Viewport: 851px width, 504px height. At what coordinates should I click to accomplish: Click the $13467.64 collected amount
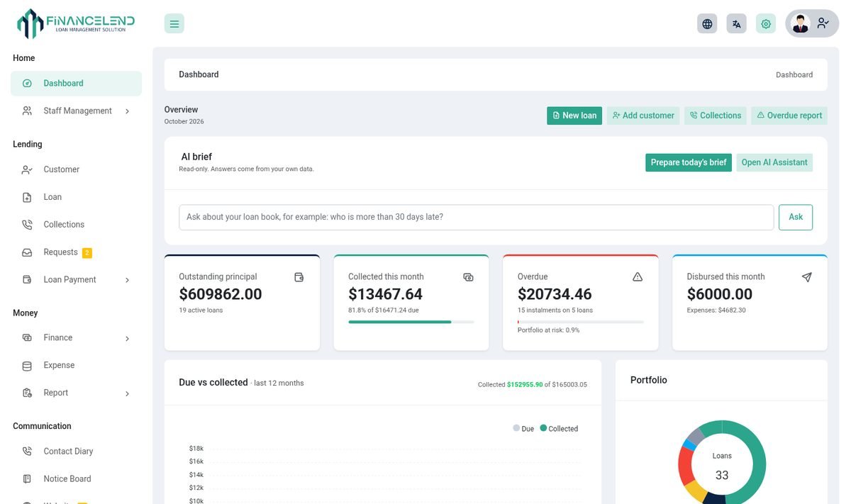coord(385,294)
